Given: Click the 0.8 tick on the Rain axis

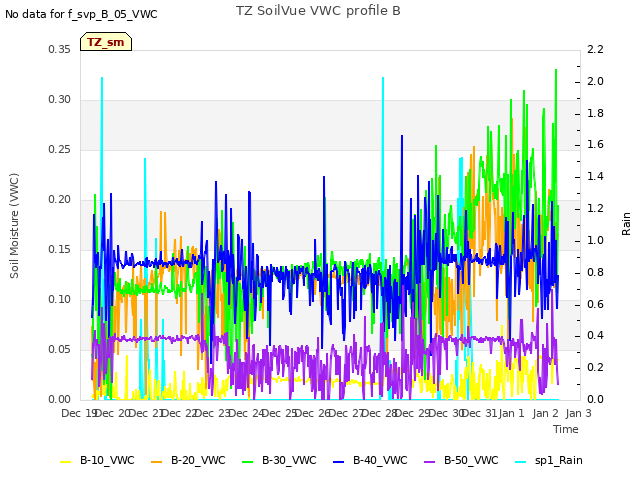Looking at the screenshot, I should (x=595, y=272).
